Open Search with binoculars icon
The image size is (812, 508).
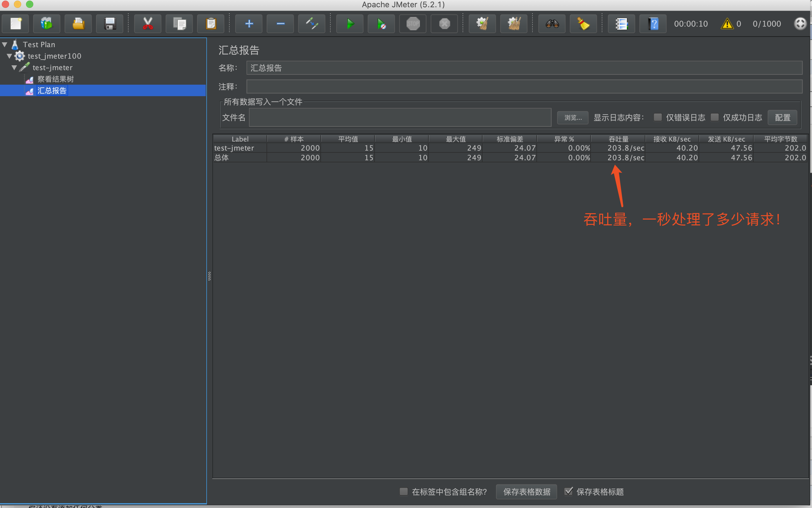click(552, 24)
